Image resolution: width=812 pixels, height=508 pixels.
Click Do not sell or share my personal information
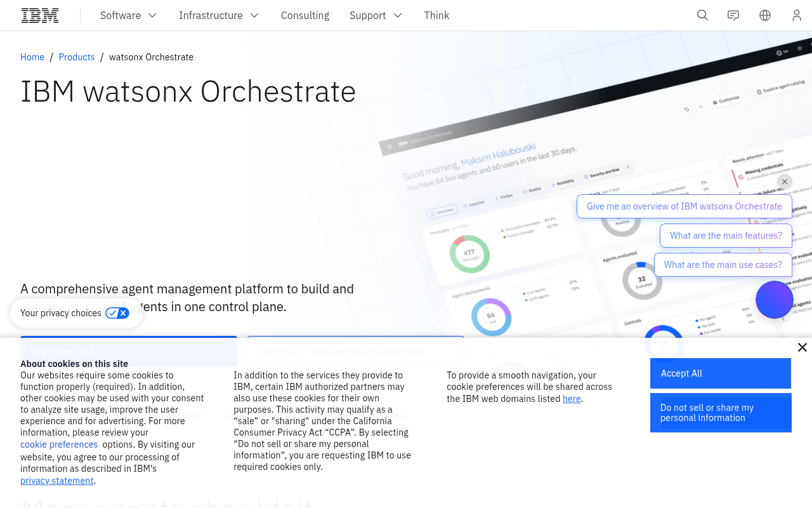(x=721, y=413)
